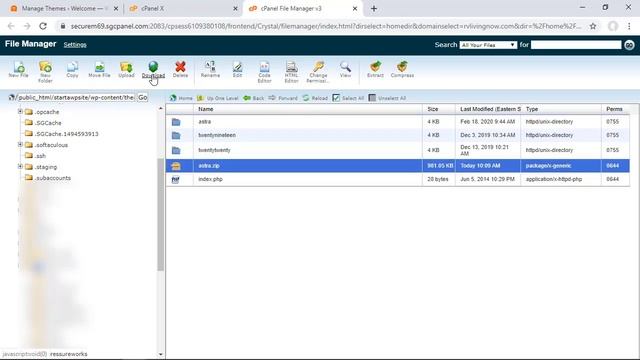The image size is (640, 360).
Task: Bookmark this page with star
Action: (593, 26)
